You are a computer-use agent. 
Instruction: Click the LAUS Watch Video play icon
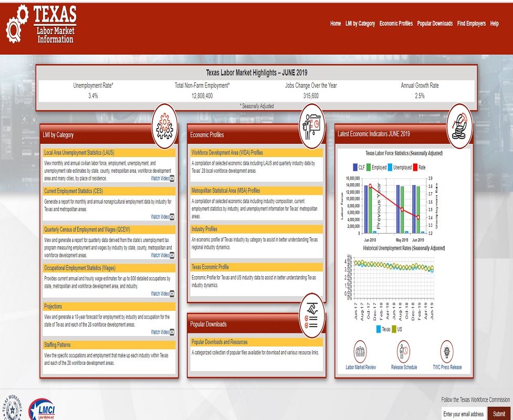(172, 178)
